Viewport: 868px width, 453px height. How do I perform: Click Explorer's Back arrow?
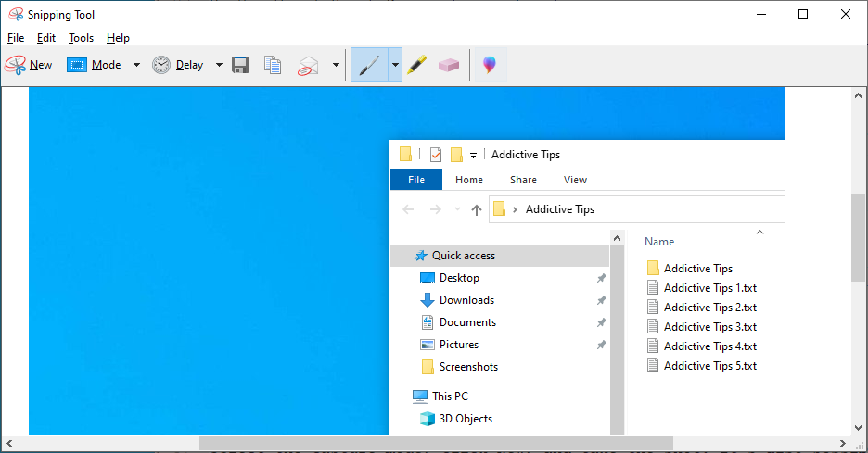click(408, 209)
